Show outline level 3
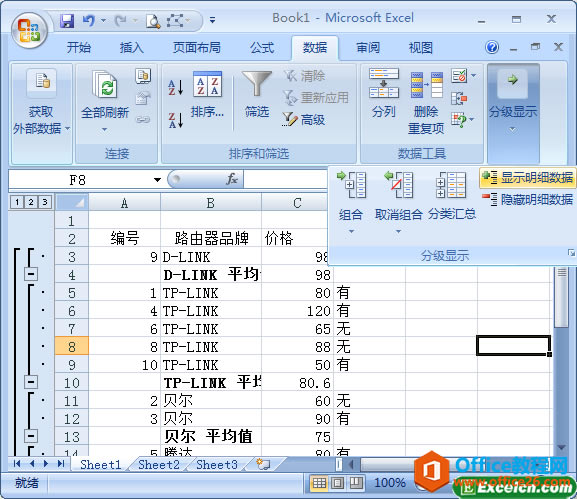Screen dimensions: 577x499 (x=45, y=202)
